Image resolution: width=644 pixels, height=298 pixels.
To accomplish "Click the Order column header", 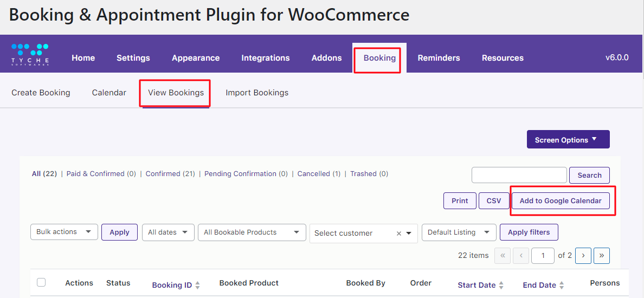I will click(x=421, y=283).
